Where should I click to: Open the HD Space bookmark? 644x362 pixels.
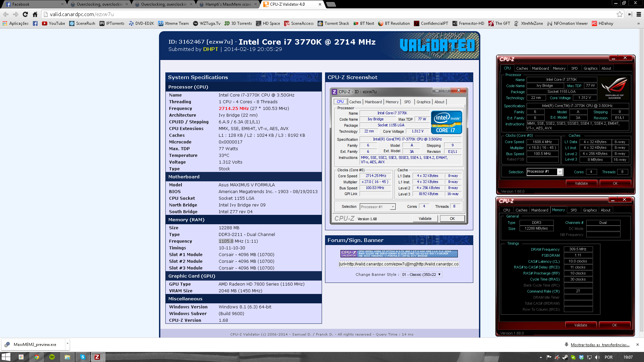click(x=268, y=23)
